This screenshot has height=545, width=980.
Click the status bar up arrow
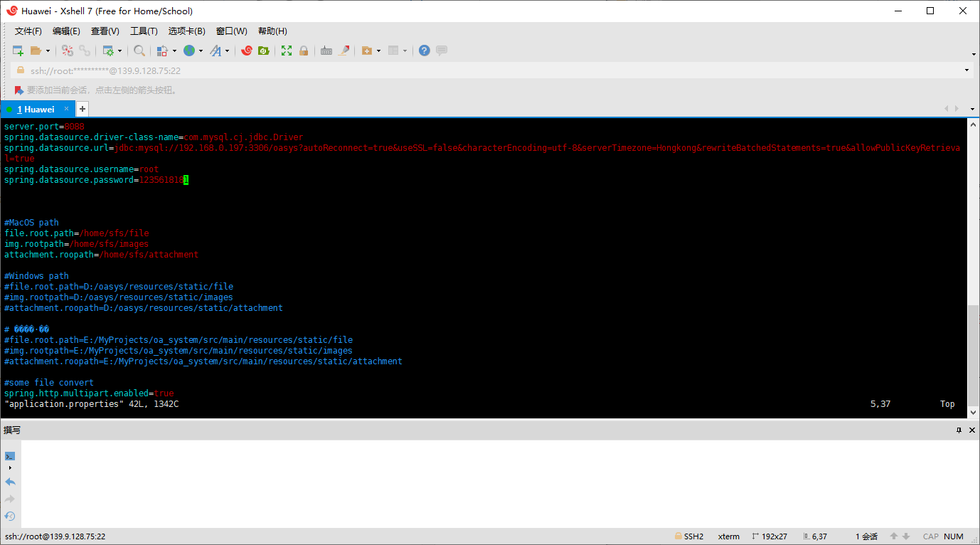[893, 536]
